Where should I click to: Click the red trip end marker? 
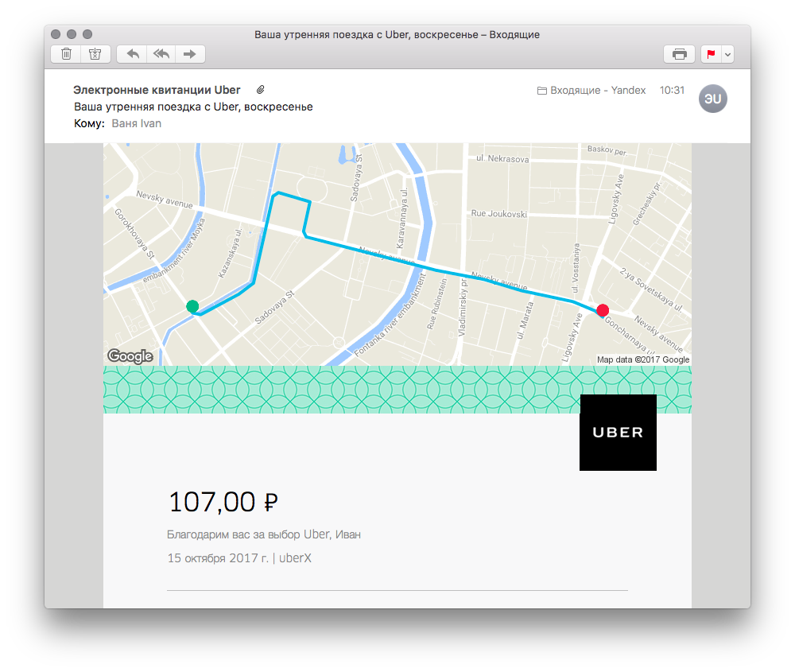pyautogui.click(x=603, y=310)
